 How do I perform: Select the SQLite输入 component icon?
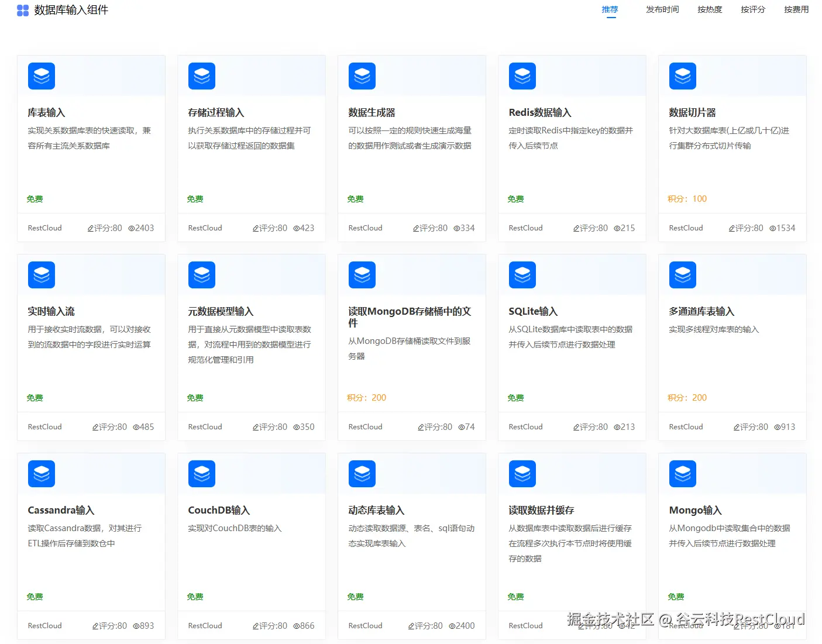(522, 274)
